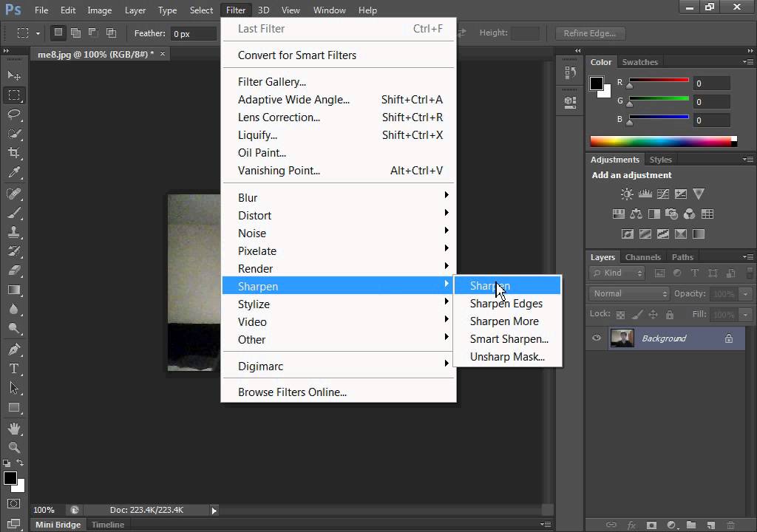Click the red R channel slider

[x=659, y=81]
